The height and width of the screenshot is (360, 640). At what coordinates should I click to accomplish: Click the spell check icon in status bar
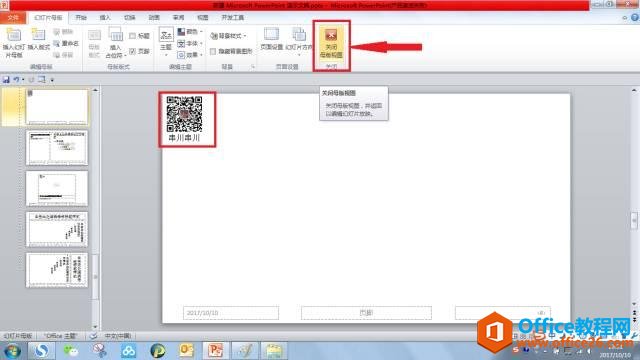tap(93, 336)
